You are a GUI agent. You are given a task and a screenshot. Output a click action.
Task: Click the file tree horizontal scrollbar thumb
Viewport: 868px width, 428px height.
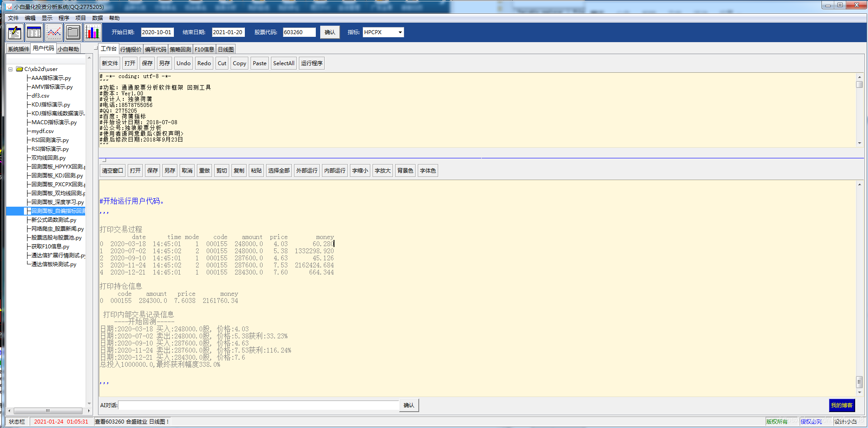(x=48, y=411)
